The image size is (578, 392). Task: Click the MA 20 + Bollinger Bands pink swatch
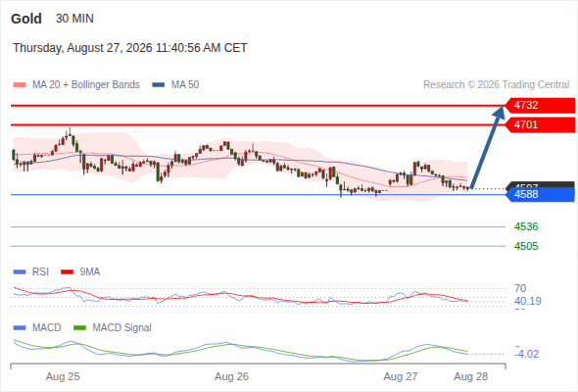(20, 85)
